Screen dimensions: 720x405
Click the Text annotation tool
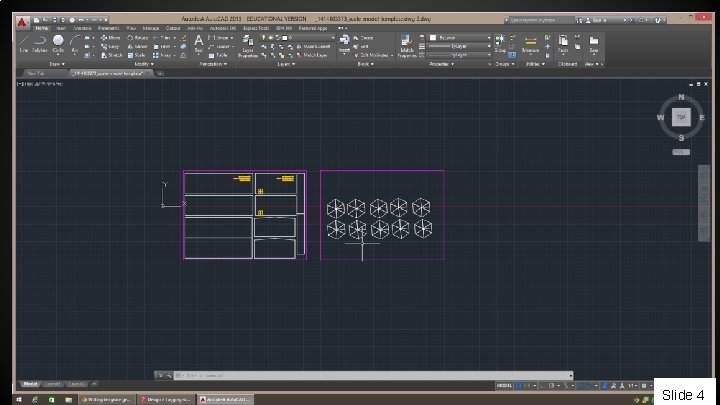tap(199, 41)
